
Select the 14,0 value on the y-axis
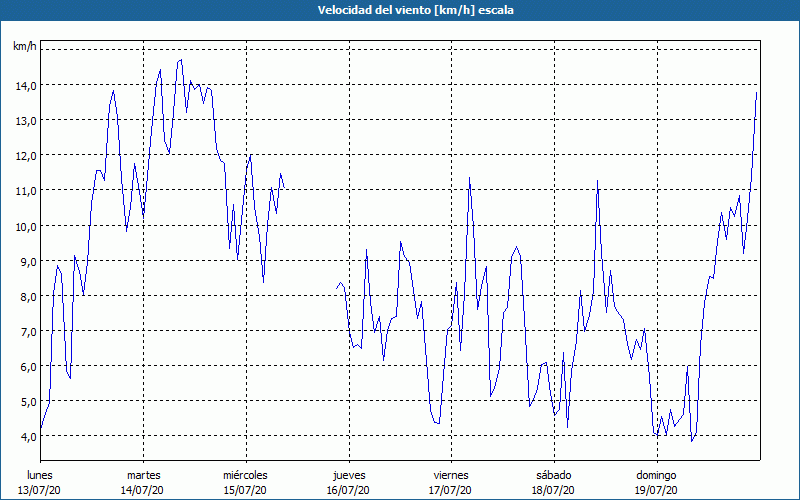pyautogui.click(x=25, y=86)
